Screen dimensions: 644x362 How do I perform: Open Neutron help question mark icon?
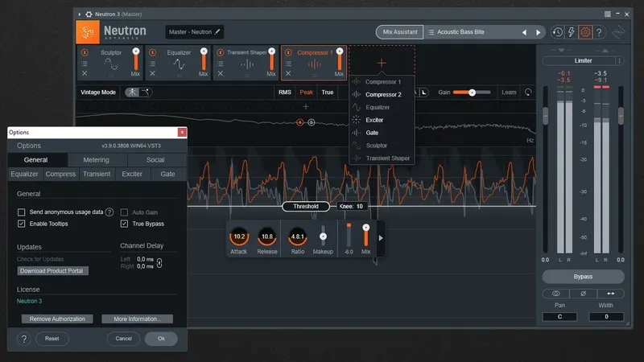tap(599, 32)
